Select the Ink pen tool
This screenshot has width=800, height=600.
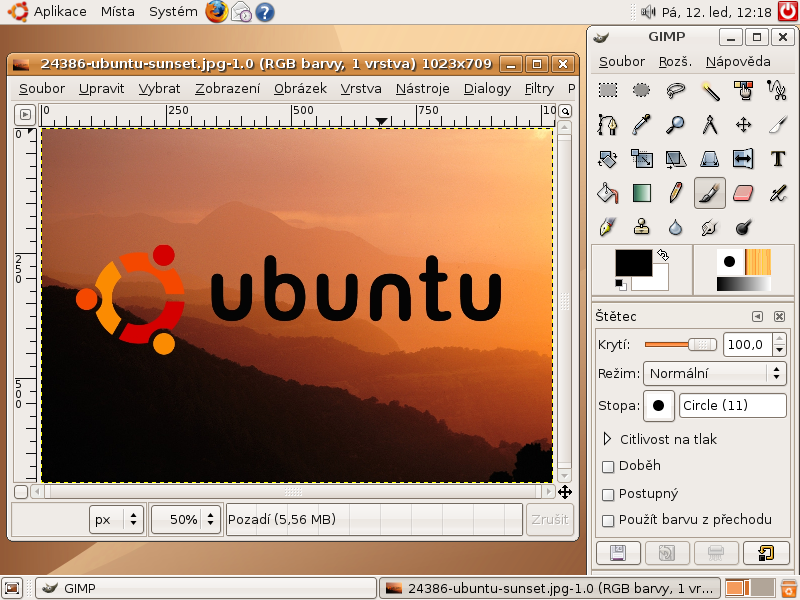[607, 227]
